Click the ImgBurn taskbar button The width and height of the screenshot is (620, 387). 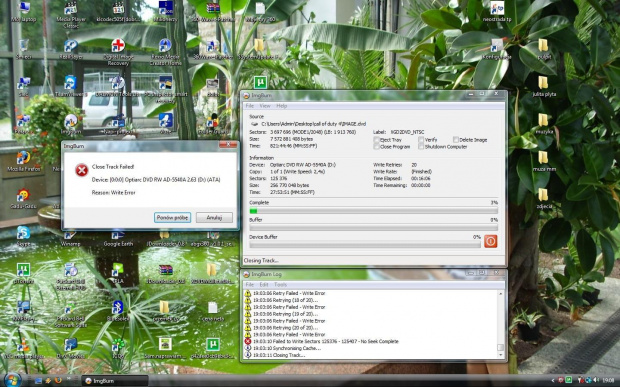pos(115,381)
